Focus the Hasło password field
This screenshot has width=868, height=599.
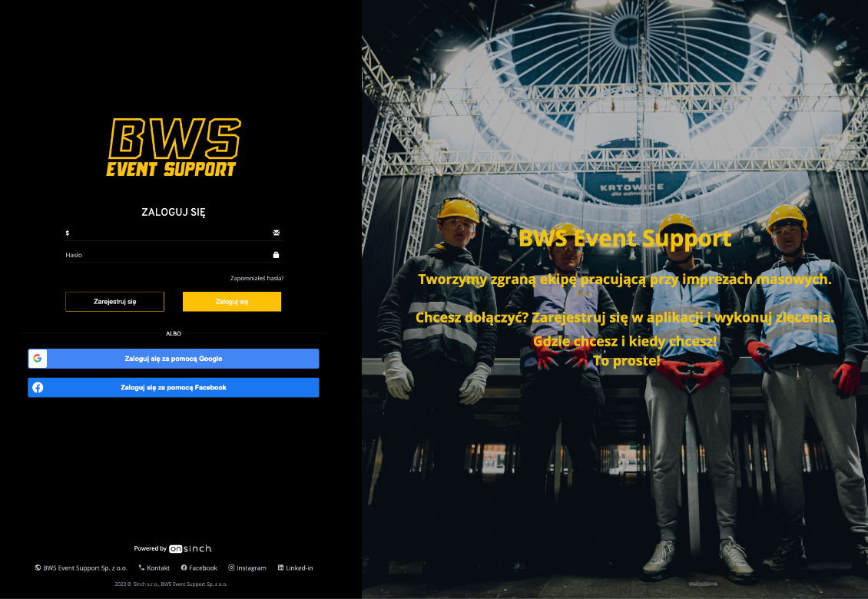[174, 255]
